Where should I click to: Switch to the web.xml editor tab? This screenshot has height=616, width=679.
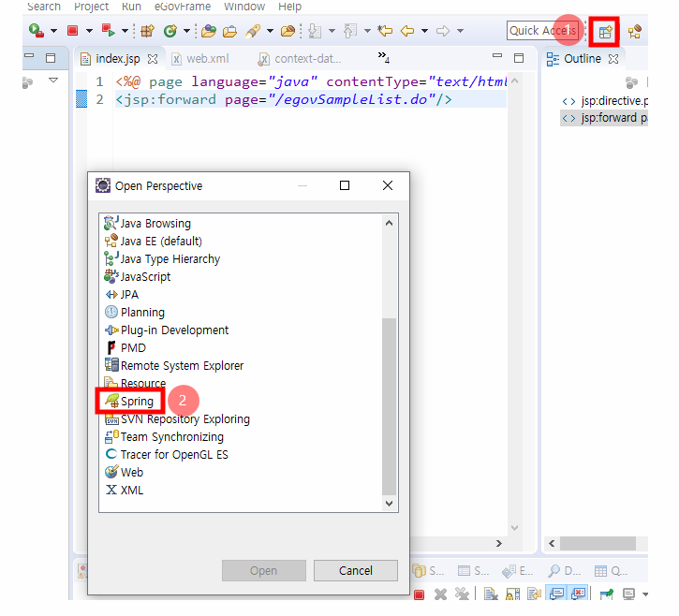pos(200,59)
